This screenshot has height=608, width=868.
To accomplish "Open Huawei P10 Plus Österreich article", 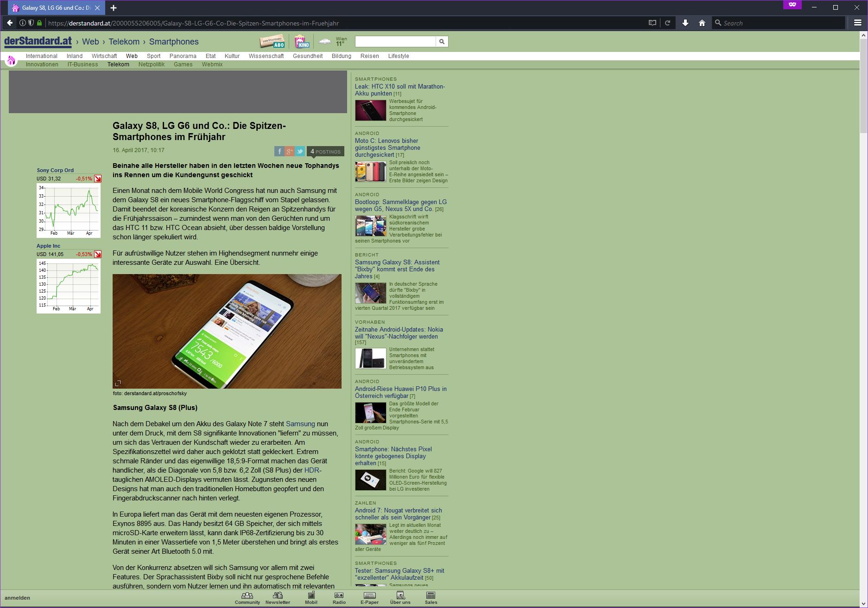I will click(401, 392).
